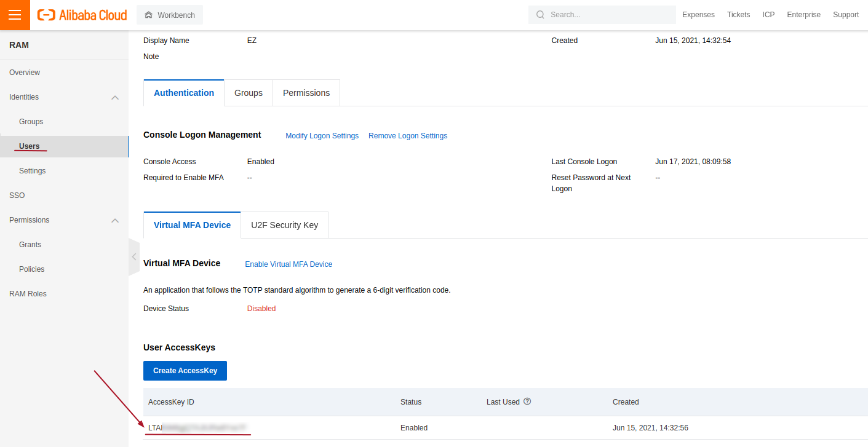868x447 pixels.
Task: Click the Console Access Enabled value
Action: [x=261, y=162]
